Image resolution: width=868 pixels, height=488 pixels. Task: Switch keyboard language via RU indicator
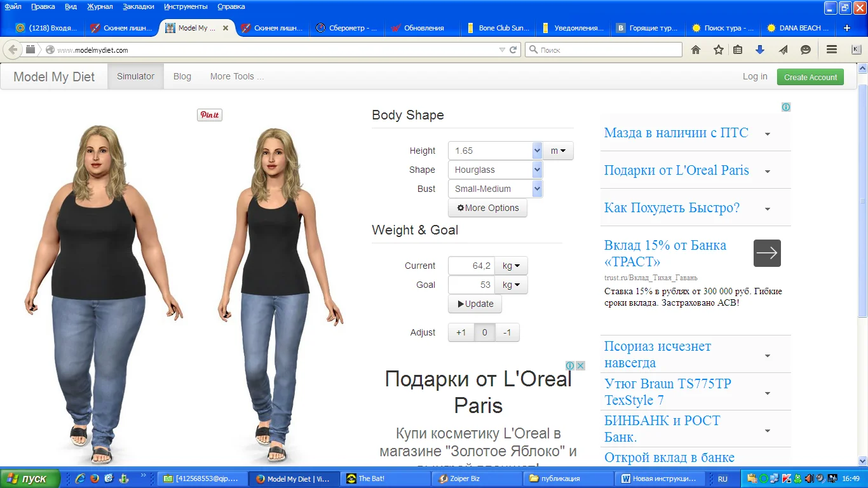click(722, 479)
